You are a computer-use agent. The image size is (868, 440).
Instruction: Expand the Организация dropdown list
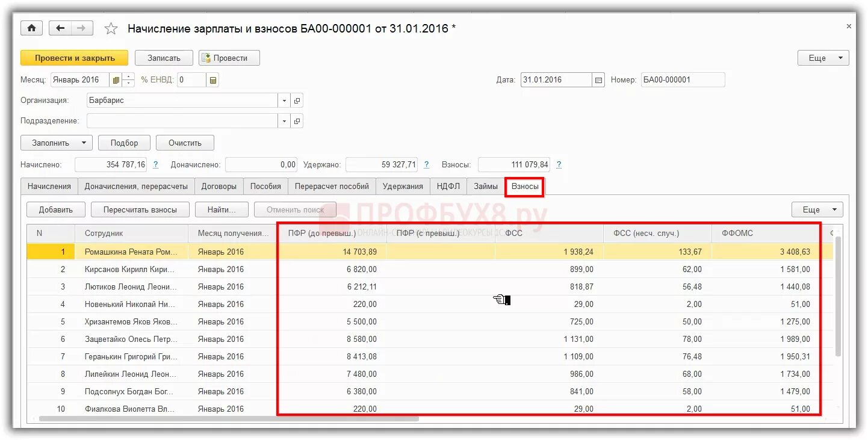284,101
